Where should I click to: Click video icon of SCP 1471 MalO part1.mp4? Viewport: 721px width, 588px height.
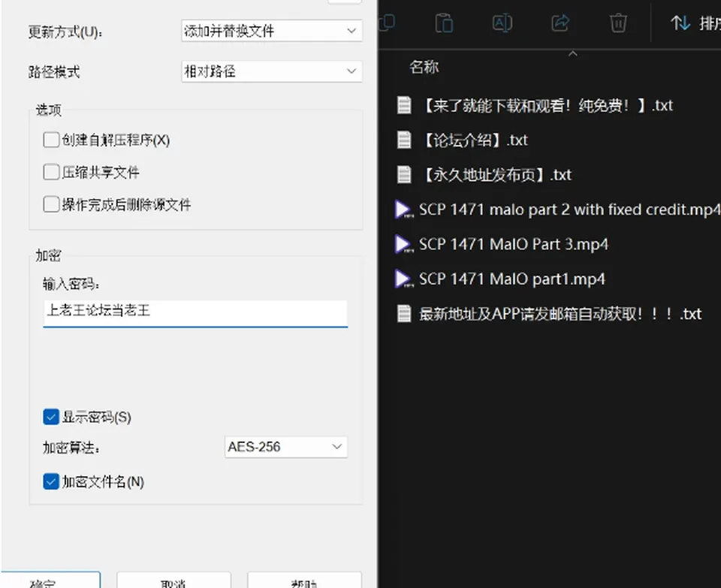[x=403, y=279]
